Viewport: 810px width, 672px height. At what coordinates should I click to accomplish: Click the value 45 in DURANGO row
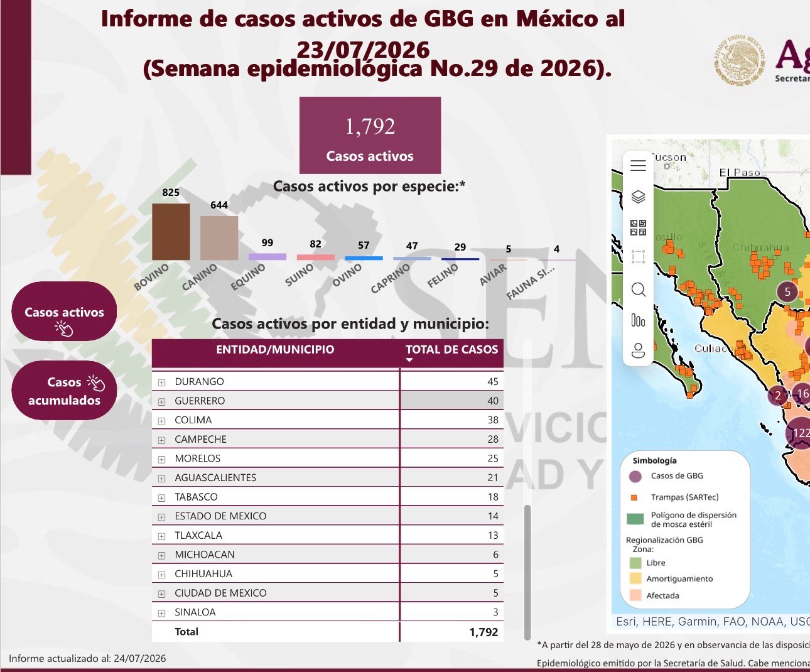493,382
